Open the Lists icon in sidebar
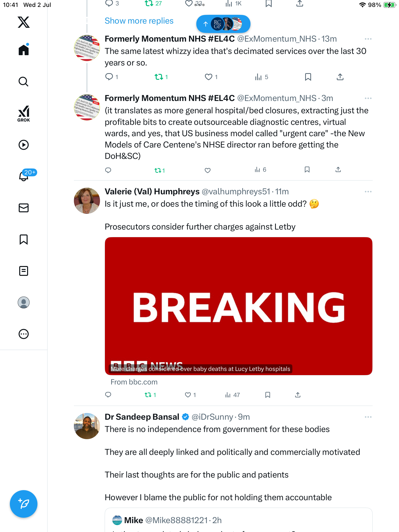The image size is (399, 532). pyautogui.click(x=24, y=271)
